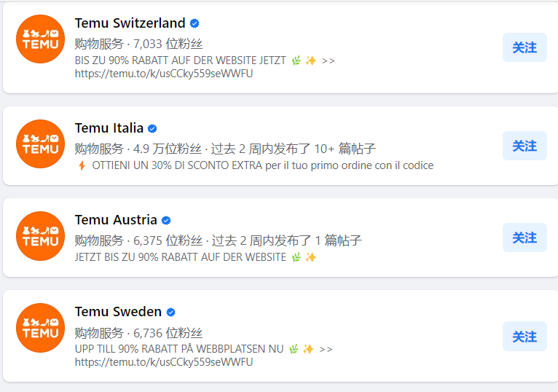Open the Temu Austria page title link
558x392 pixels.
click(116, 220)
